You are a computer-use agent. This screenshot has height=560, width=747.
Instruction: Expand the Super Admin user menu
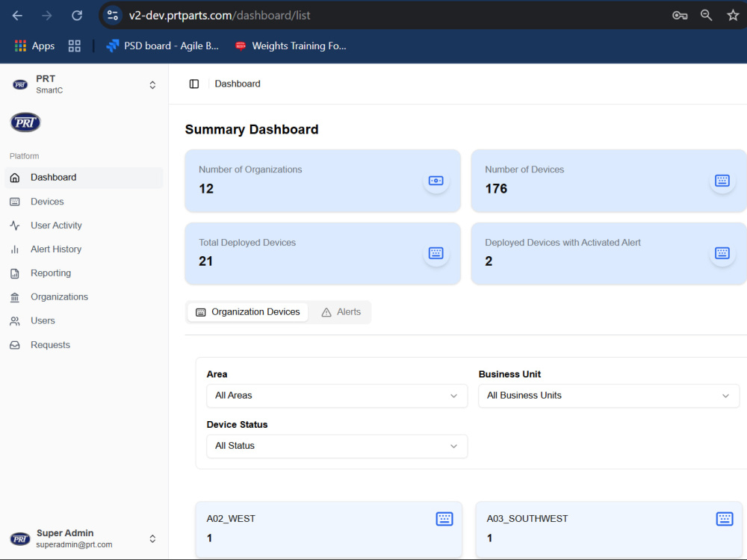152,538
